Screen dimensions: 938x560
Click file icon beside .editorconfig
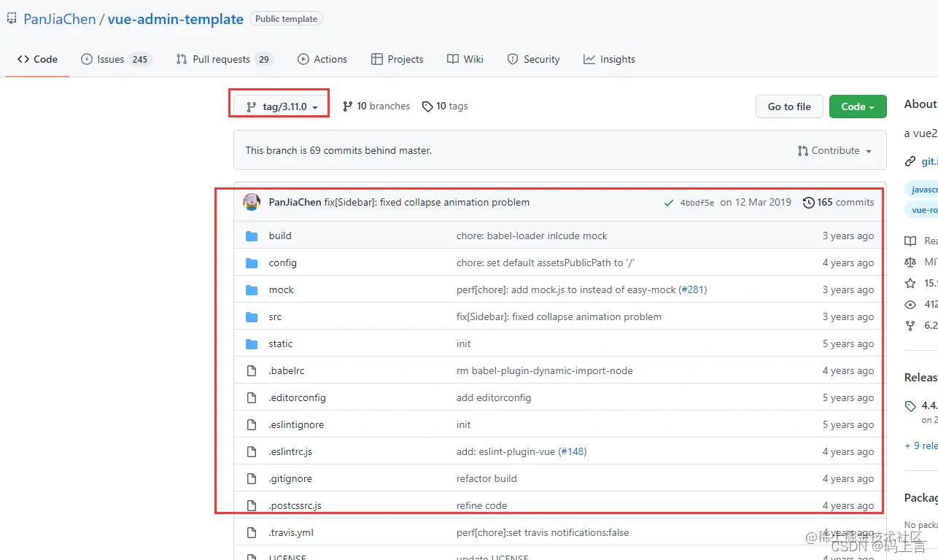click(252, 397)
